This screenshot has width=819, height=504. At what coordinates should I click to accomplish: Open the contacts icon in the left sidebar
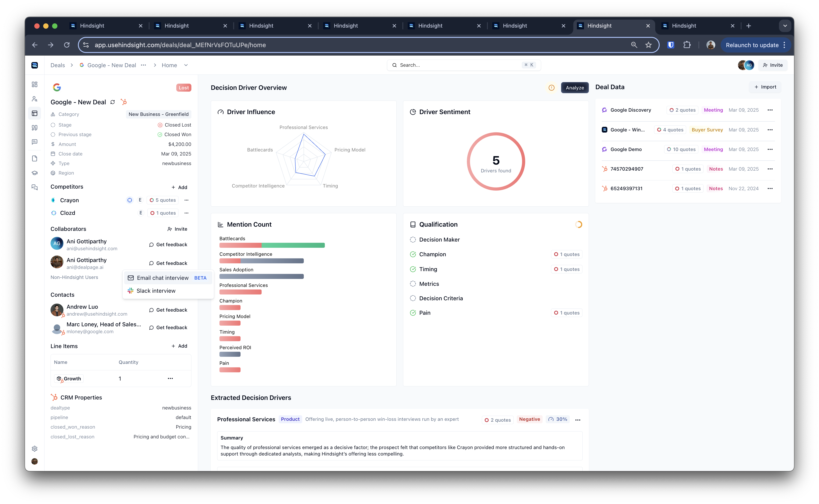point(34,99)
